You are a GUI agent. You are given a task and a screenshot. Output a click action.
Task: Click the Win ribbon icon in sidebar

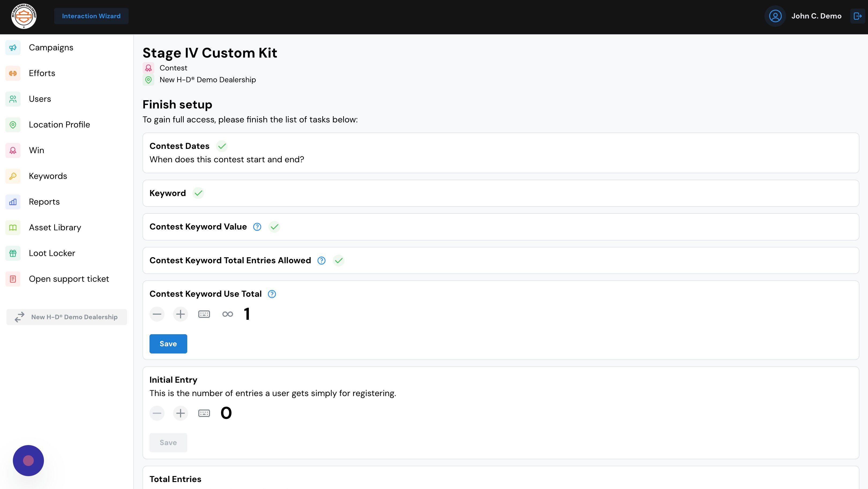(x=13, y=150)
